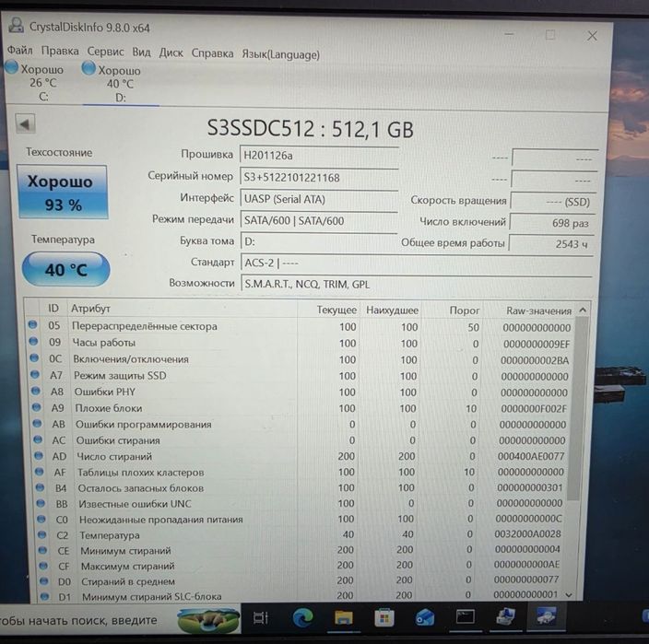The height and width of the screenshot is (644, 649).
Task: Select row CF Максимум стираний
Action: (x=301, y=566)
